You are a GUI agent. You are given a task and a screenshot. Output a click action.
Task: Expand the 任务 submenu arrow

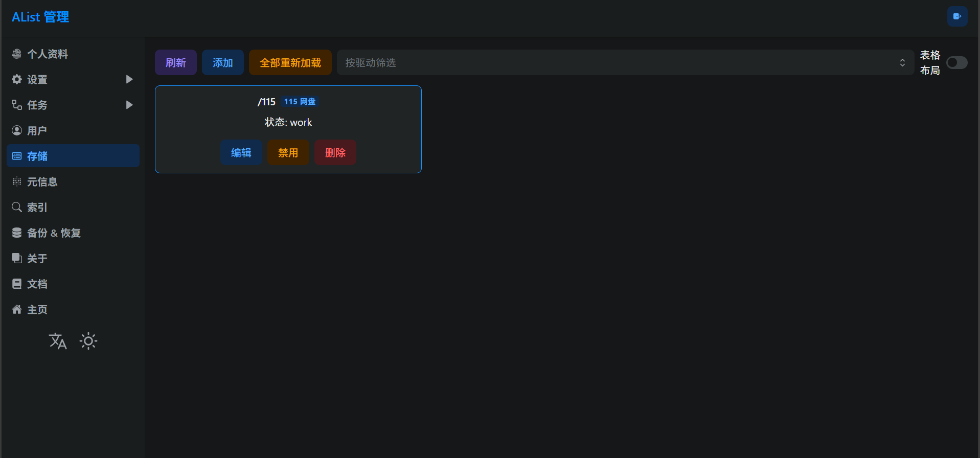pyautogui.click(x=129, y=105)
